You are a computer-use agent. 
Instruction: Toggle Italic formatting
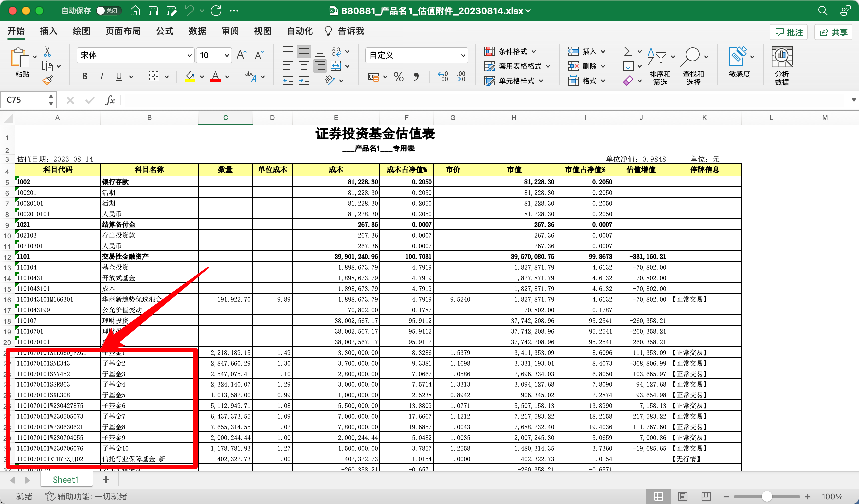102,76
